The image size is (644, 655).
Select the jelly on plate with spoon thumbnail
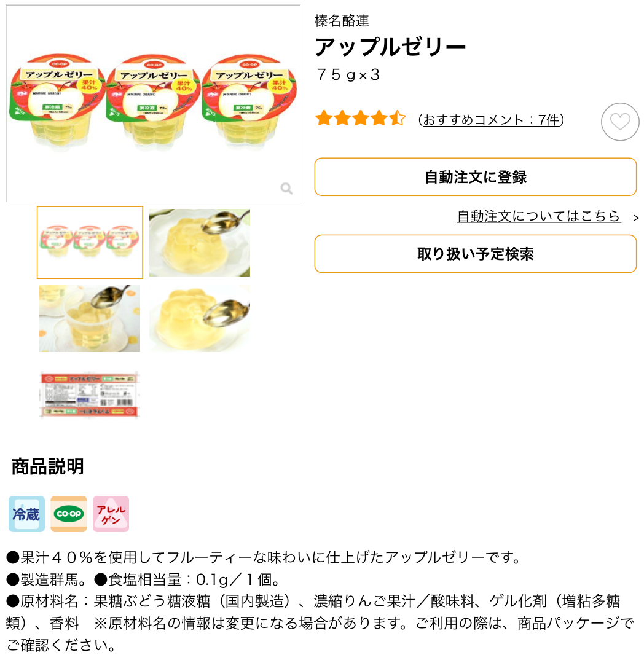(200, 242)
